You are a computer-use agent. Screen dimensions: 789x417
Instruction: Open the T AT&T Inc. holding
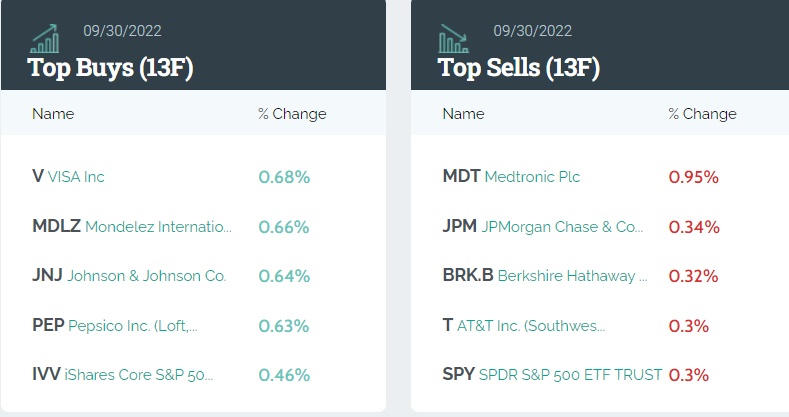(523, 326)
